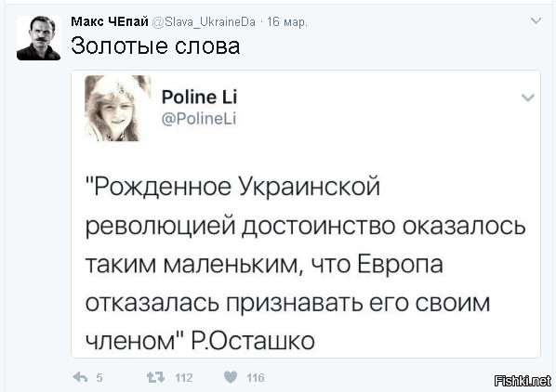The width and height of the screenshot is (556, 392).
Task: Expand the chevron menu in Poline Li's quoted tweet
Action: coord(527,98)
